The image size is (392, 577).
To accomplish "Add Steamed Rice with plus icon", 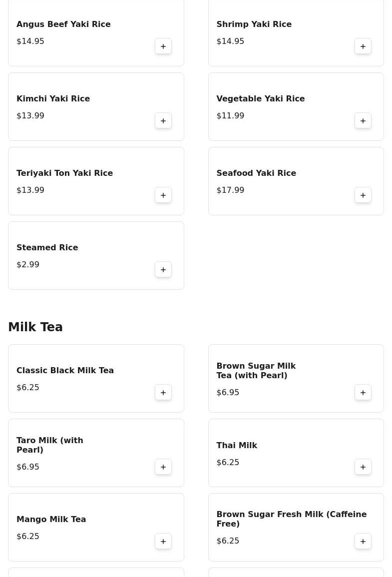I will coord(163,270).
